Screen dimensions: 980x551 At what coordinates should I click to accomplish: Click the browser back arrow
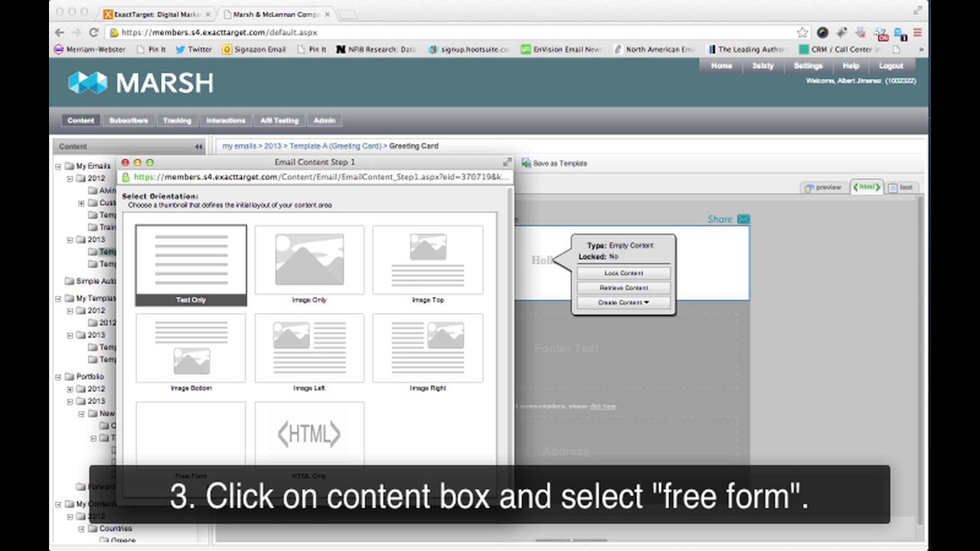coord(60,32)
